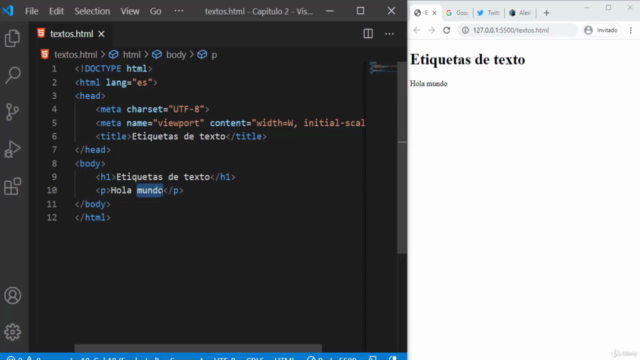This screenshot has width=640, height=360.
Task: Split the editor to the right
Action: (368, 33)
